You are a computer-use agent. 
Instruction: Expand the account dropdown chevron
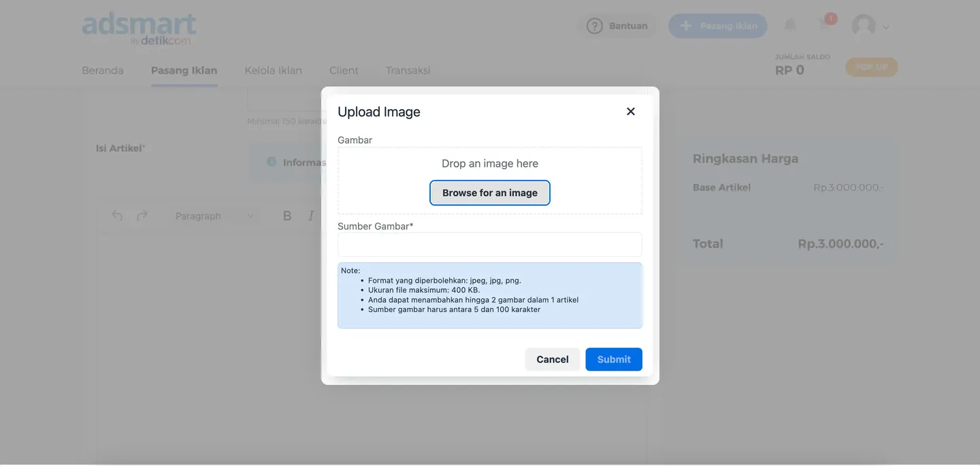(x=886, y=28)
